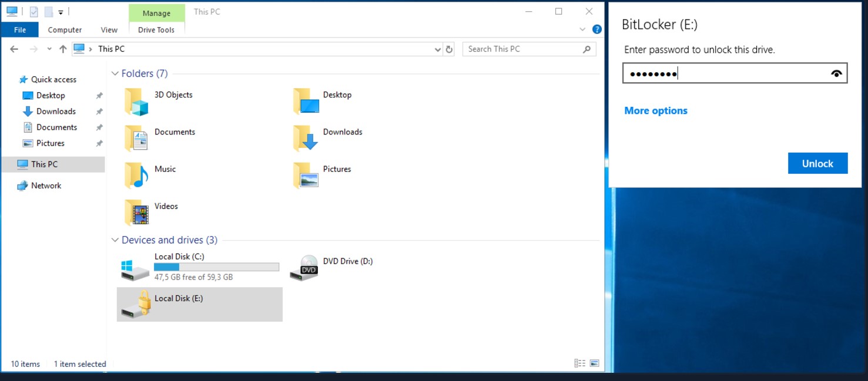Open the Downloads folder icon in Folders
868x381 pixels.
pos(306,139)
